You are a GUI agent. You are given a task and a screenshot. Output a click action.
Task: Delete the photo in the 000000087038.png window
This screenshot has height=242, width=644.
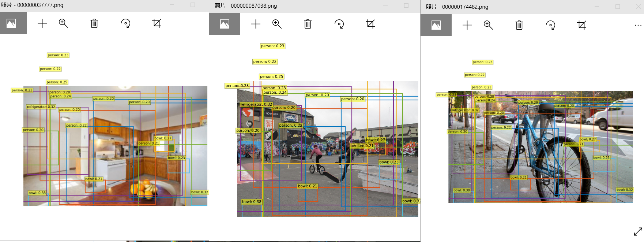point(308,24)
